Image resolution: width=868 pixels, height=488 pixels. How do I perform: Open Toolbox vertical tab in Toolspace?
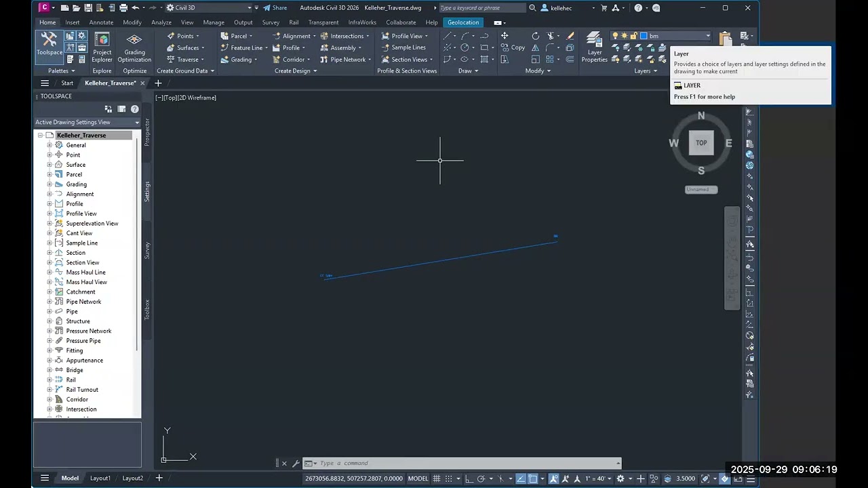click(147, 310)
